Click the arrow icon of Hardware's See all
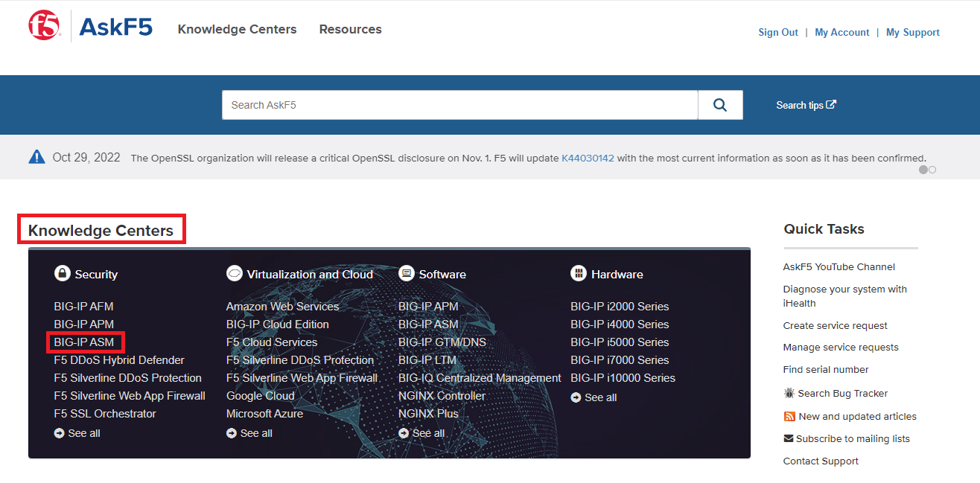Image resolution: width=980 pixels, height=483 pixels. point(576,397)
